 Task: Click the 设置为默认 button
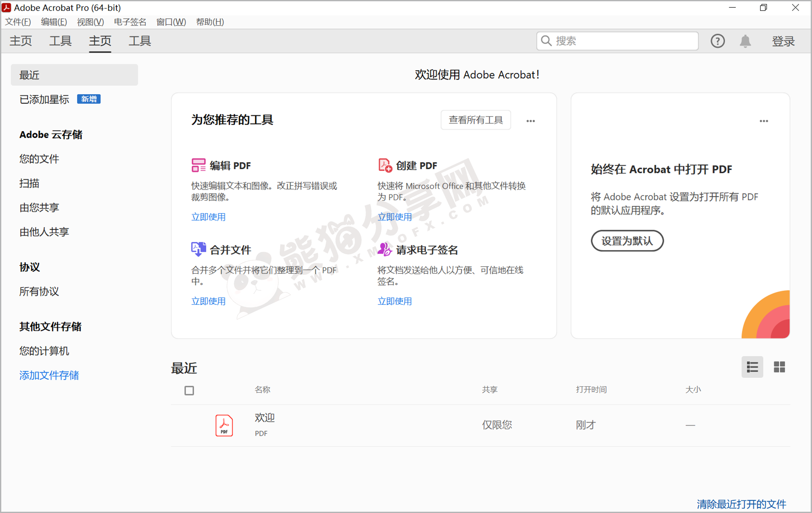coord(627,241)
